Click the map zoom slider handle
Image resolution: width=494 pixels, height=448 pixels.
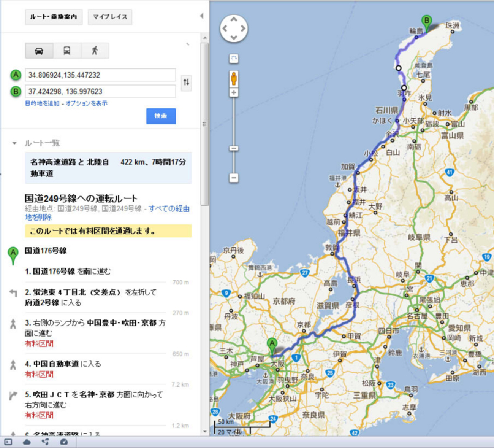pyautogui.click(x=234, y=148)
